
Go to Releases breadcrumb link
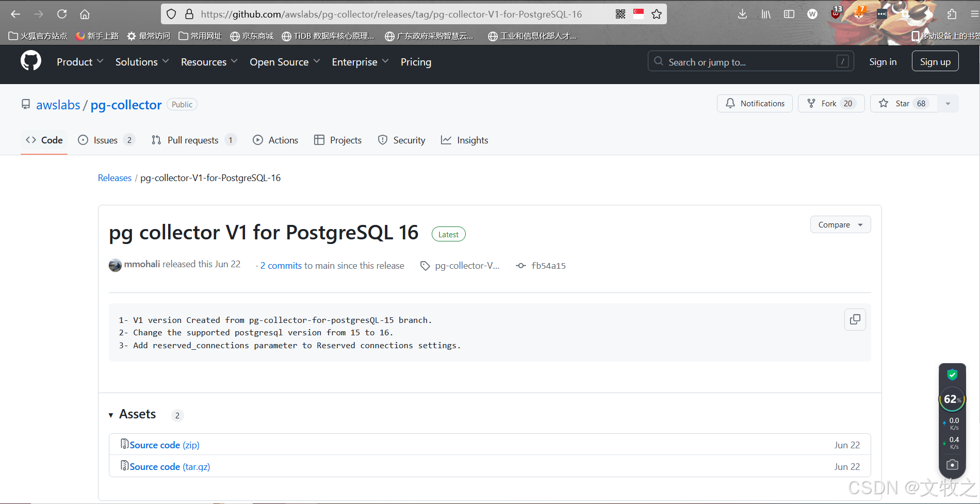click(x=115, y=178)
